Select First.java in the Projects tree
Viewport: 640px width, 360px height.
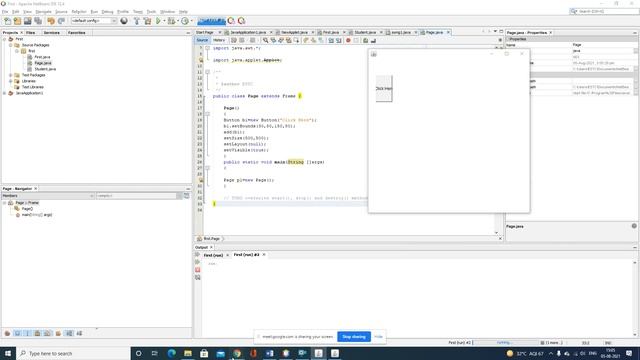click(x=42, y=57)
